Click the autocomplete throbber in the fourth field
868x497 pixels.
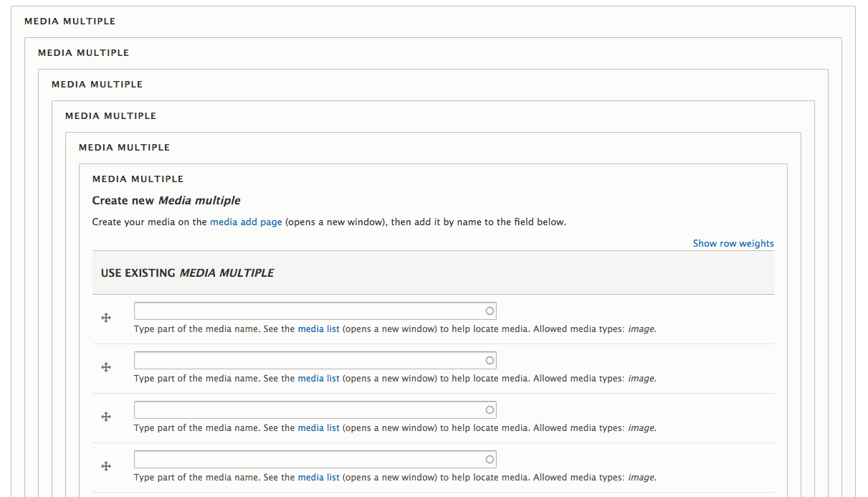(489, 459)
